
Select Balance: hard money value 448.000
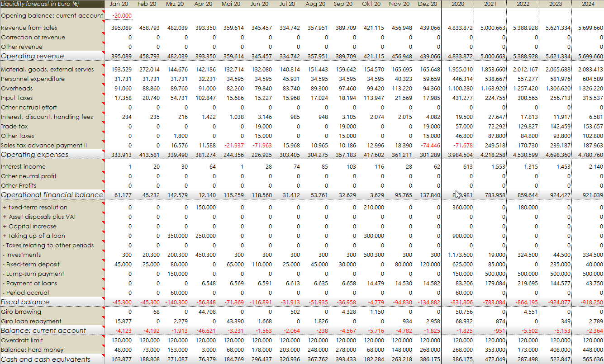(x=593, y=350)
